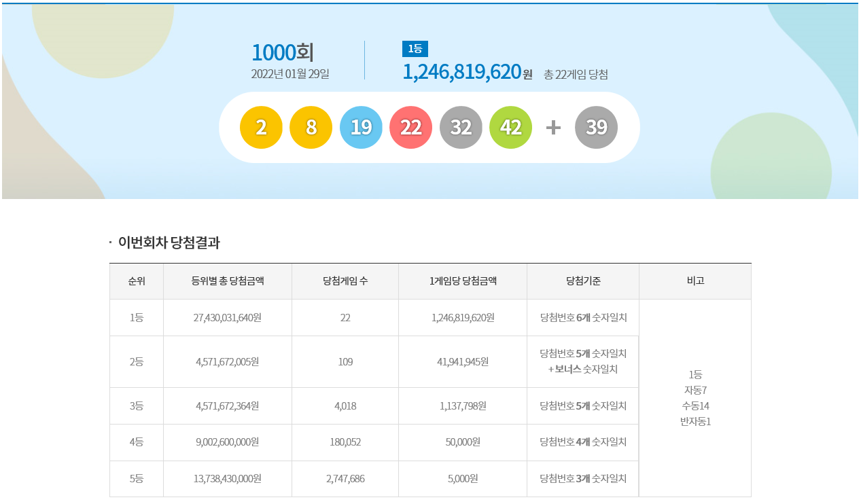
Task: Click the 3등 winner count 4,018
Action: [345, 406]
